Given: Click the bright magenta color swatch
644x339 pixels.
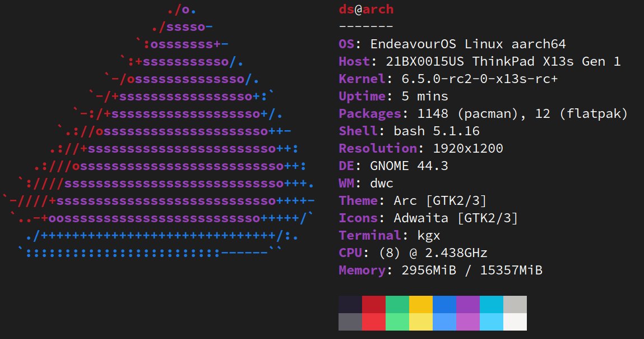Looking at the screenshot, I should pyautogui.click(x=468, y=322).
